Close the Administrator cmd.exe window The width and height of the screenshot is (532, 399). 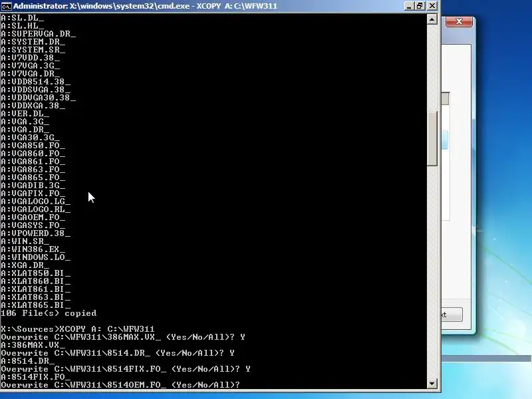(432, 6)
